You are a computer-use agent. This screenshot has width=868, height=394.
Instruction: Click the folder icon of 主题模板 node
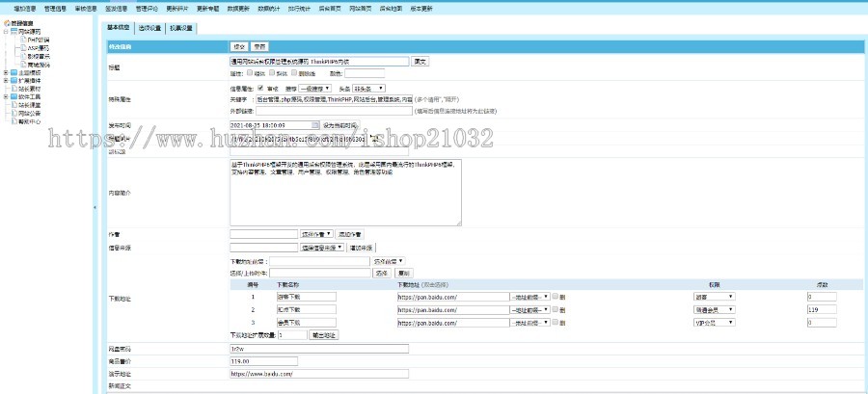[x=14, y=72]
